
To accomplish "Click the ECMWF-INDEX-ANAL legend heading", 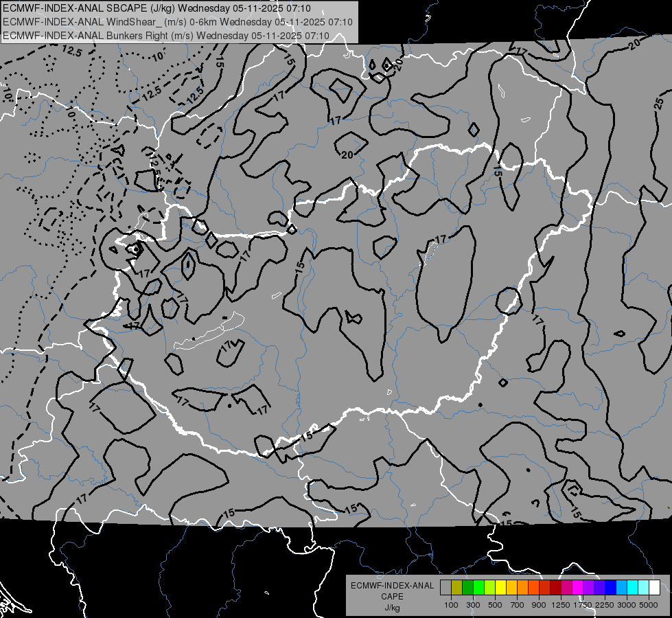I will click(392, 586).
